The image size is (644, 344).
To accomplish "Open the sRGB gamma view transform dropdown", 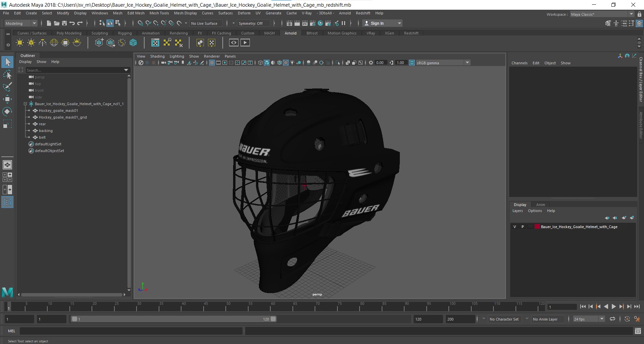I will (x=443, y=63).
